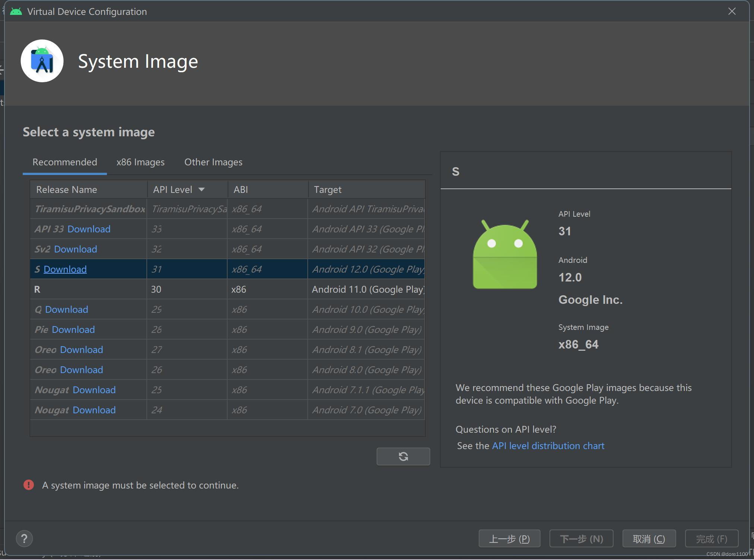Click the Android Studio logo icon

[x=42, y=61]
